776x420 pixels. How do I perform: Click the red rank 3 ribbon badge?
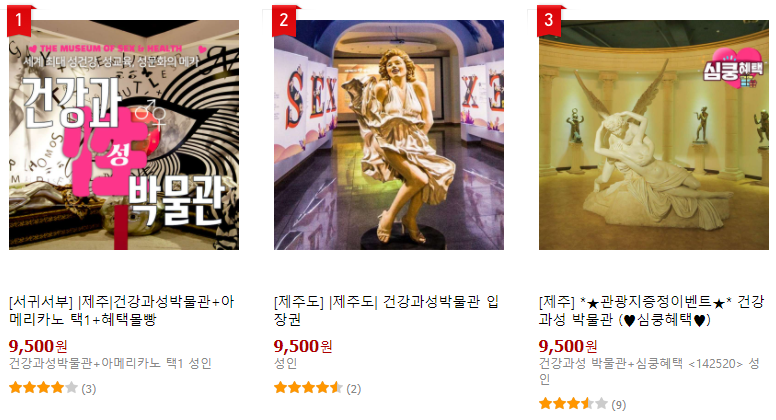pos(549,21)
